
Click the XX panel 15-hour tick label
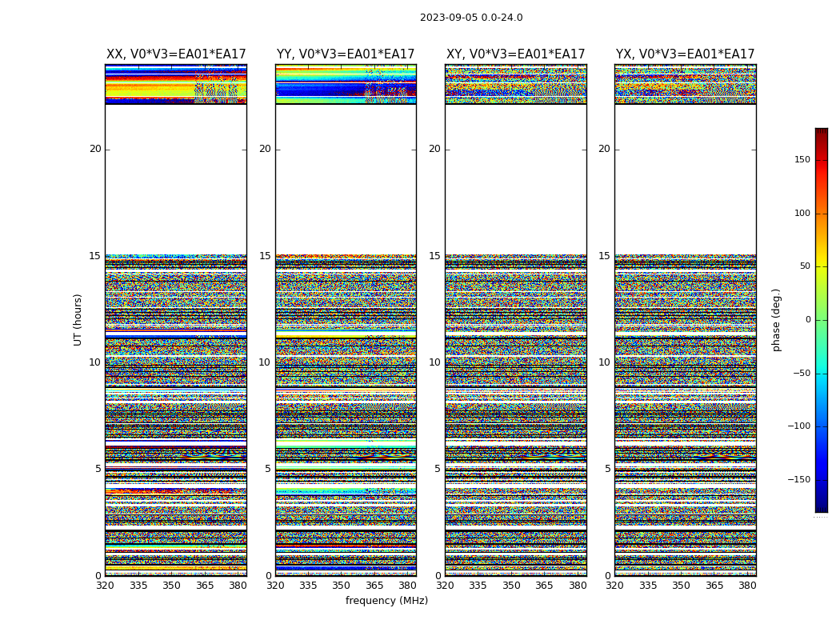(x=95, y=256)
